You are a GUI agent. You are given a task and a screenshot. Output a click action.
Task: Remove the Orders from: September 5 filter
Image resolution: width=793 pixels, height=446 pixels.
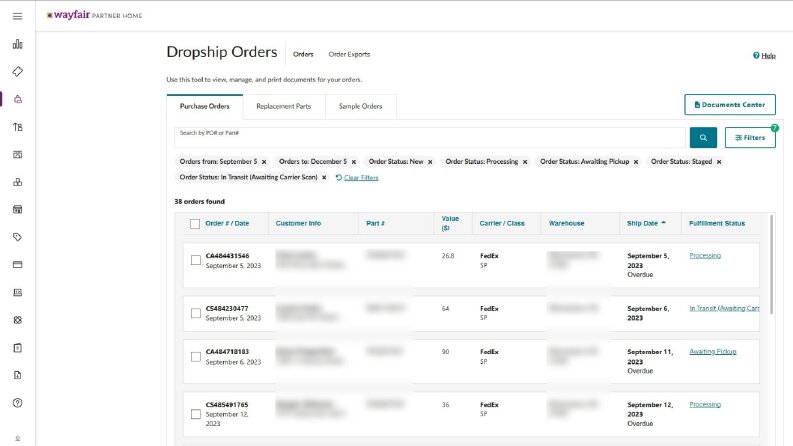[264, 162]
